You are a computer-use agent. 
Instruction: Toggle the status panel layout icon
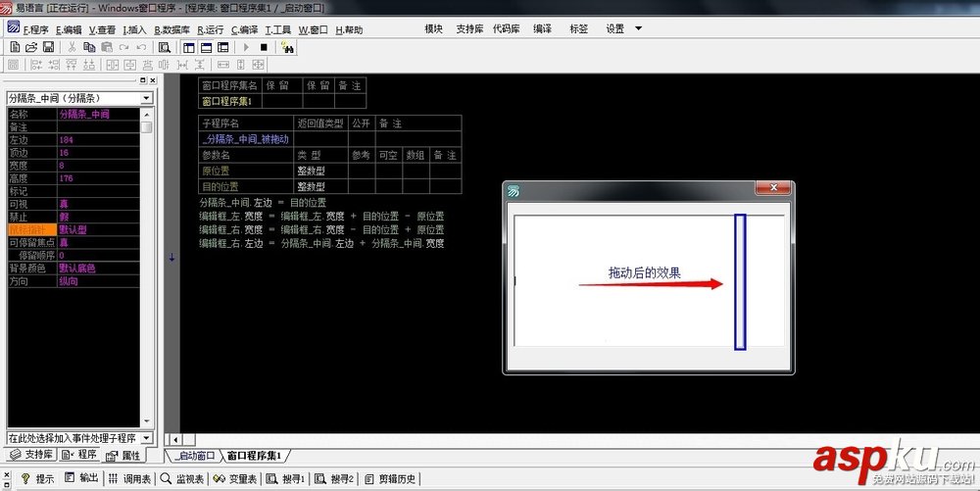coord(206,47)
